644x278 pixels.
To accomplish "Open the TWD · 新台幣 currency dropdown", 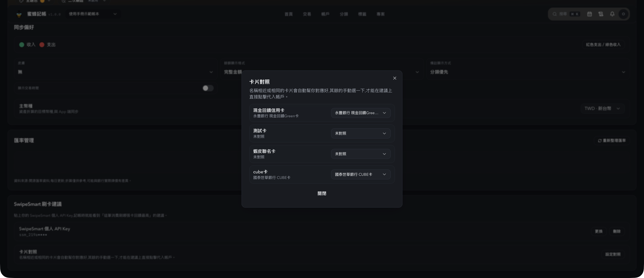I will click(x=602, y=108).
